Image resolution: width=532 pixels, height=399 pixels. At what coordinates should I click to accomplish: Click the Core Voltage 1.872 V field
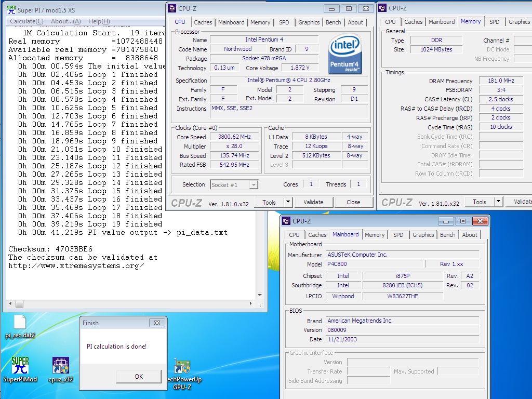tap(300, 68)
